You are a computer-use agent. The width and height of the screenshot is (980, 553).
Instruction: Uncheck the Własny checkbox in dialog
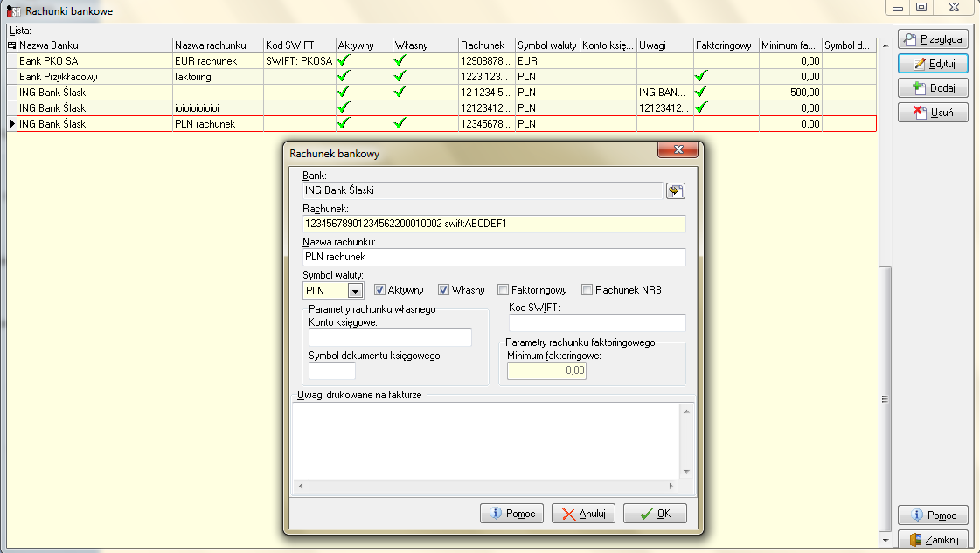coord(443,289)
